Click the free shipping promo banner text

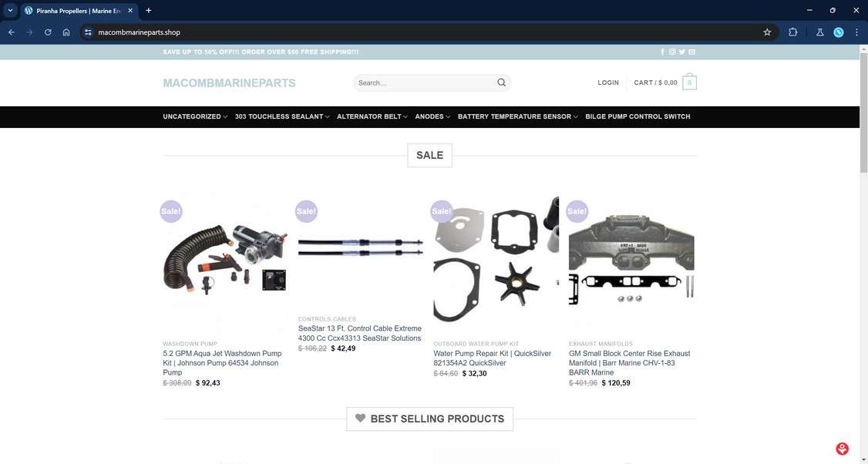(261, 52)
